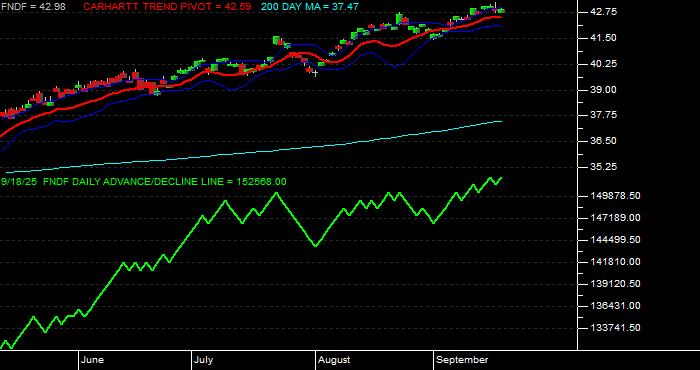700x370 pixels.
Task: Click the 141810.00 axis value
Action: coord(615,262)
